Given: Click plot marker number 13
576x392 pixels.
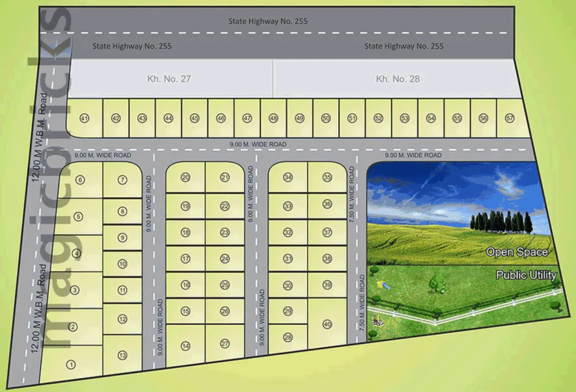Looking at the screenshot, I should click(122, 355).
